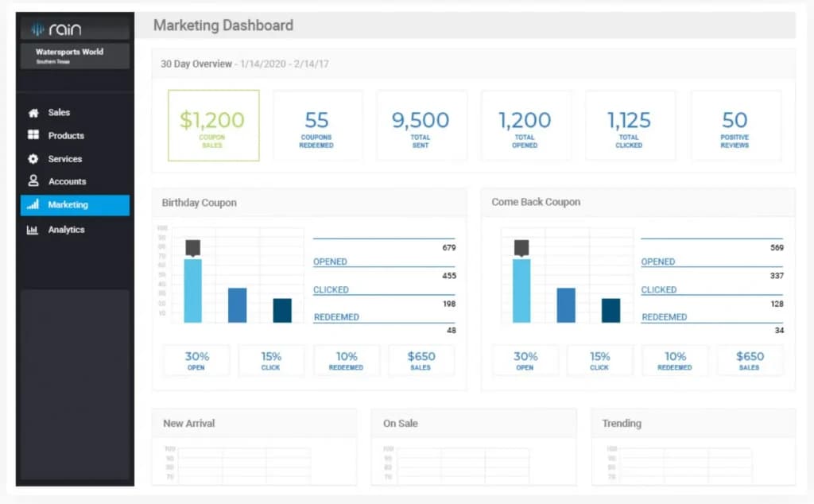Image resolution: width=814 pixels, height=504 pixels.
Task: Click the dark navy bar in Birthday Coupon chart
Action: coord(282,310)
